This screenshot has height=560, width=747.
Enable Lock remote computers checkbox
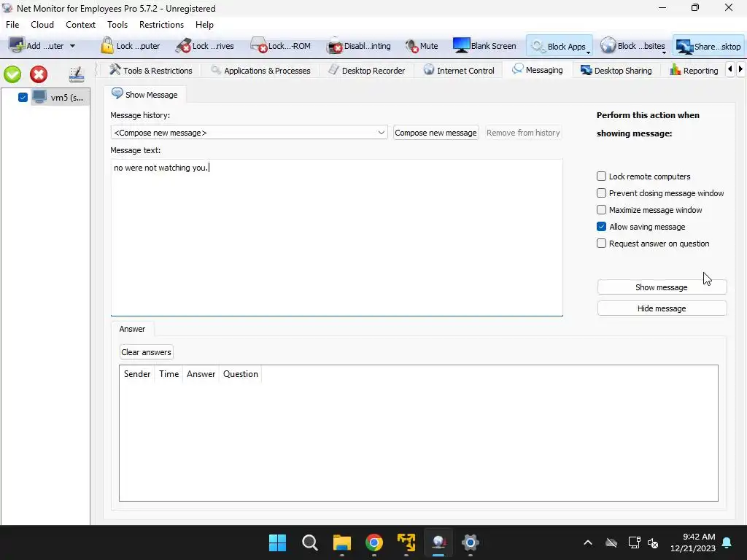[601, 176]
